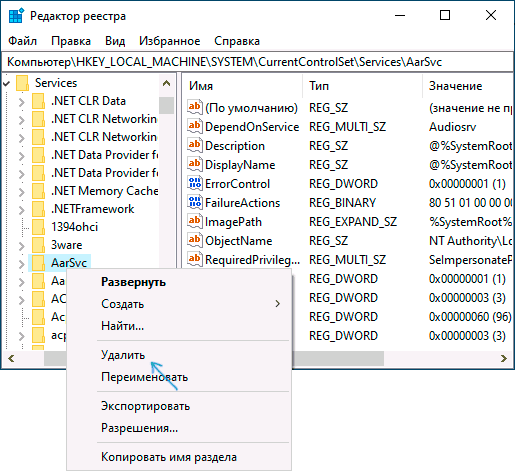Expand the .NET CLR Data key
The image size is (515, 471).
[x=22, y=102]
